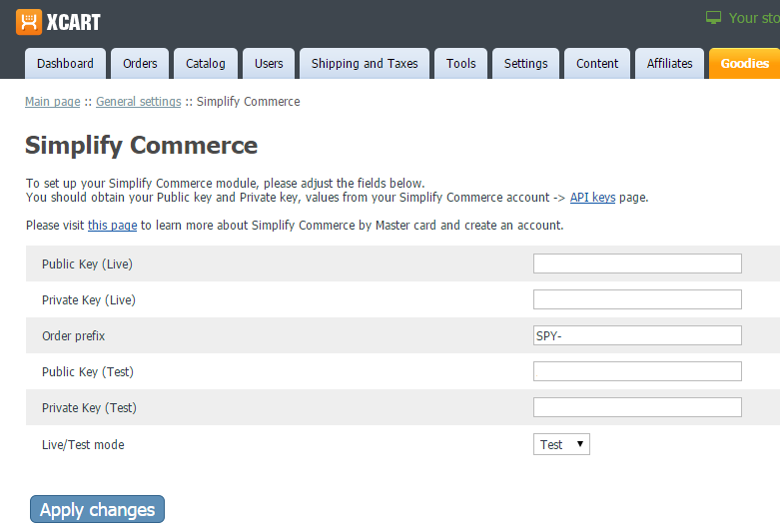Switch to the Orders tab

point(140,63)
